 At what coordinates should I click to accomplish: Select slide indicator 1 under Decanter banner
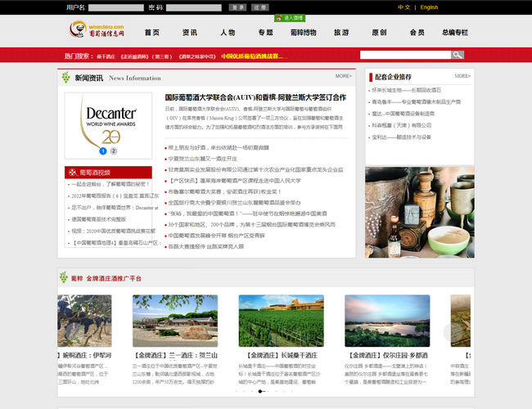pos(103,151)
